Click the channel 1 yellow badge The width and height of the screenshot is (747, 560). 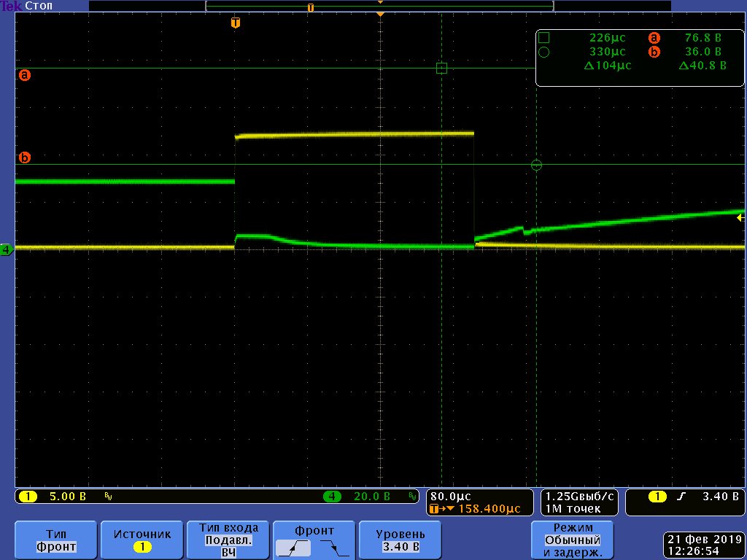point(28,497)
